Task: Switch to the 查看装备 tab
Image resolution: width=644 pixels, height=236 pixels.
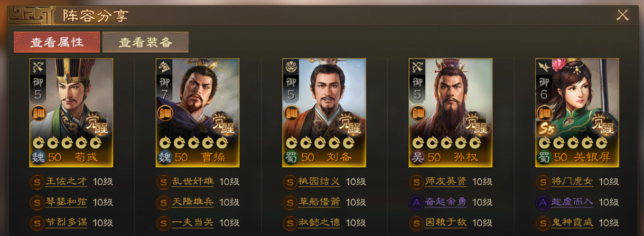Action: pos(145,42)
